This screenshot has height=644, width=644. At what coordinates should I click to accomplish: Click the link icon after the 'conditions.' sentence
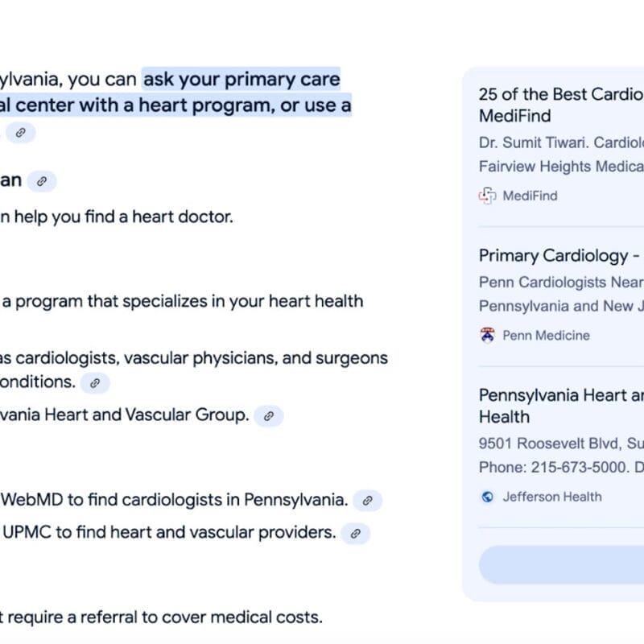click(x=96, y=383)
